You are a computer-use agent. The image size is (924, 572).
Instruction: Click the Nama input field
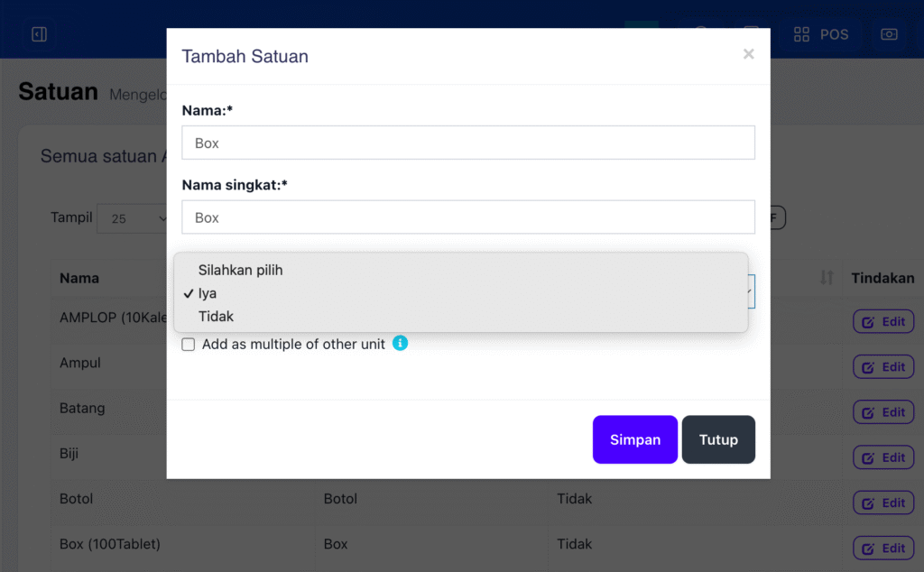tap(467, 143)
